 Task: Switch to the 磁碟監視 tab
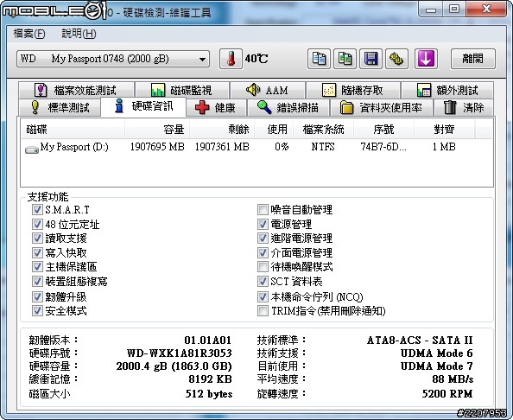[x=182, y=90]
